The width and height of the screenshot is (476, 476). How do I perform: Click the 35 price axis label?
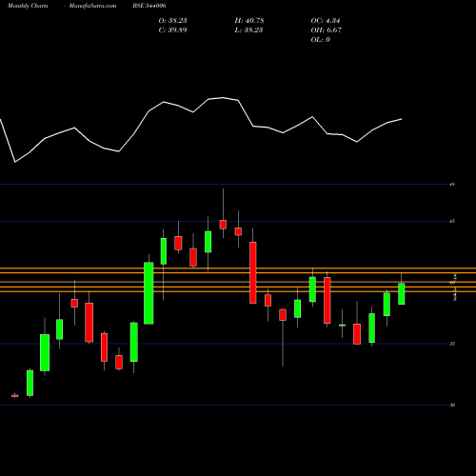[452, 344]
